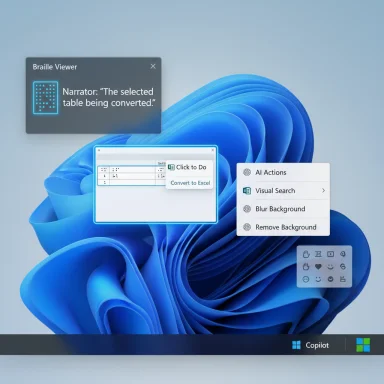Pick the heart emoji
384x384 pixels.
[x=318, y=267]
